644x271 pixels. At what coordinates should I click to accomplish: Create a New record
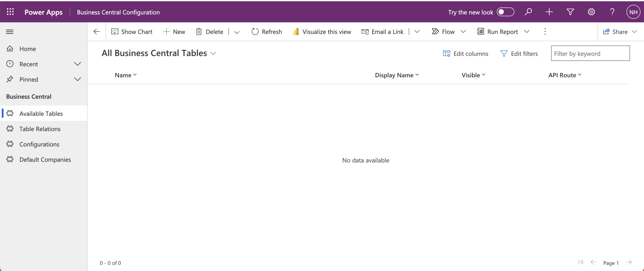click(174, 32)
